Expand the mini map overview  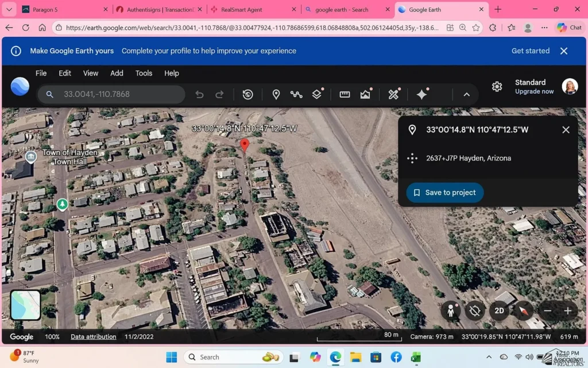25,305
